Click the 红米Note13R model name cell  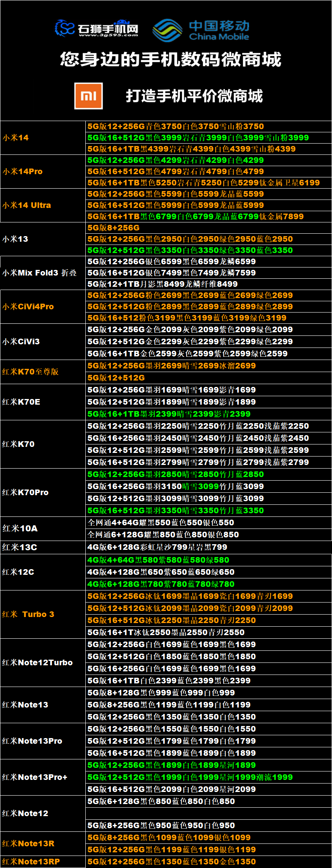pos(43,843)
